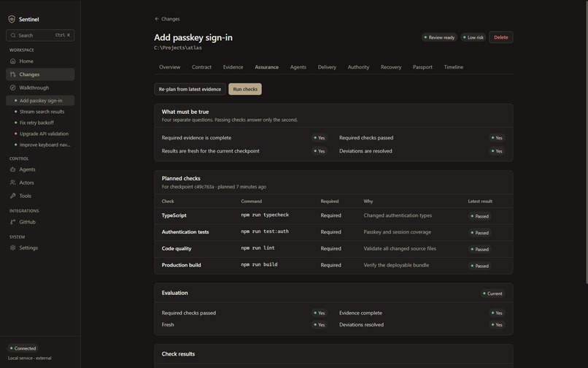588x368 pixels.
Task: Select Add passkey sign-in change
Action: pyautogui.click(x=40, y=101)
